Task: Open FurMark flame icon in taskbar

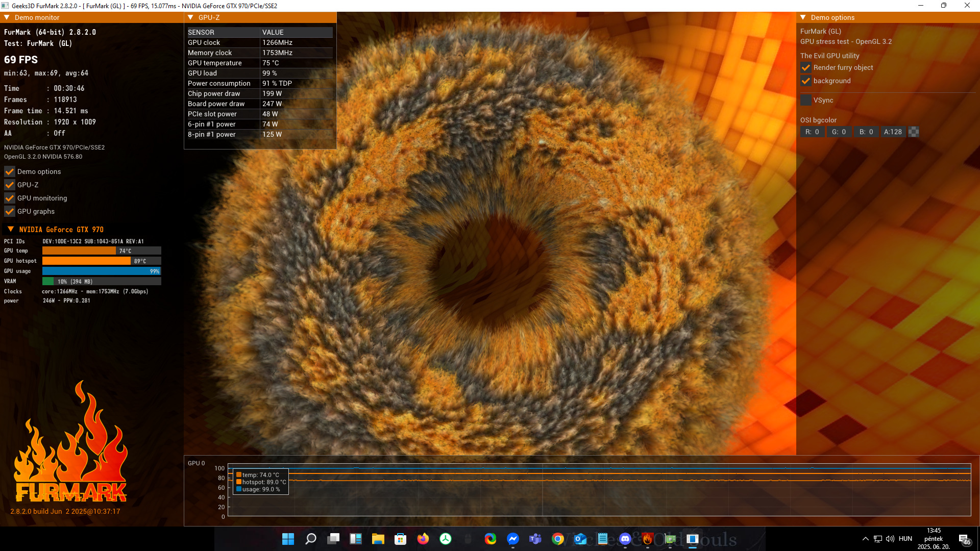Action: (x=647, y=539)
